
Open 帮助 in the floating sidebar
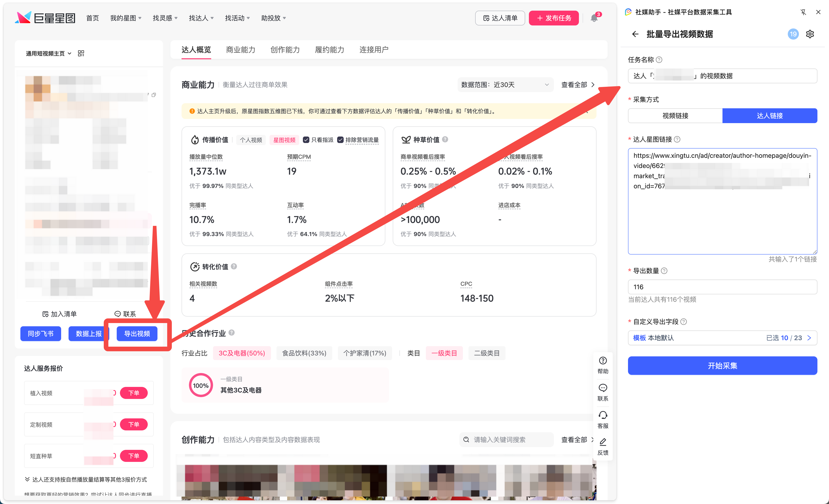pos(603,365)
